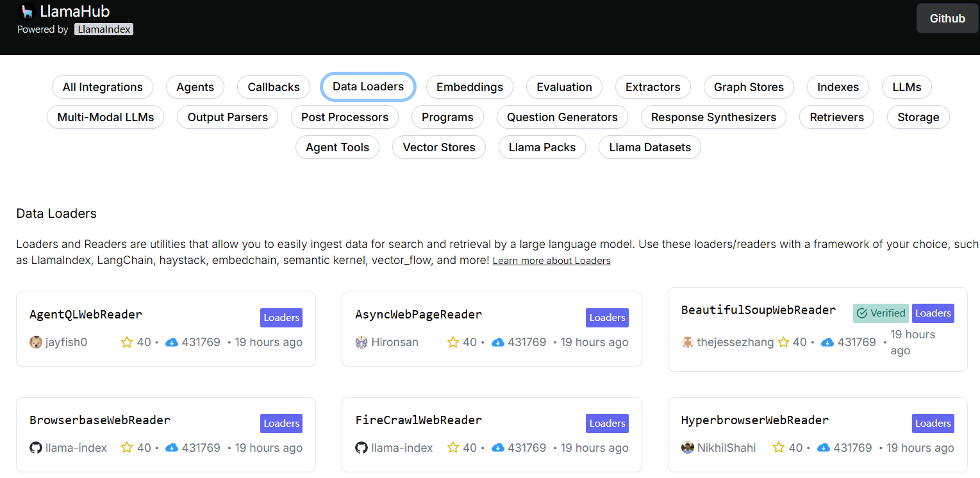
Task: Click Loaders tag on AgentQLWebReader card
Action: [x=281, y=318]
